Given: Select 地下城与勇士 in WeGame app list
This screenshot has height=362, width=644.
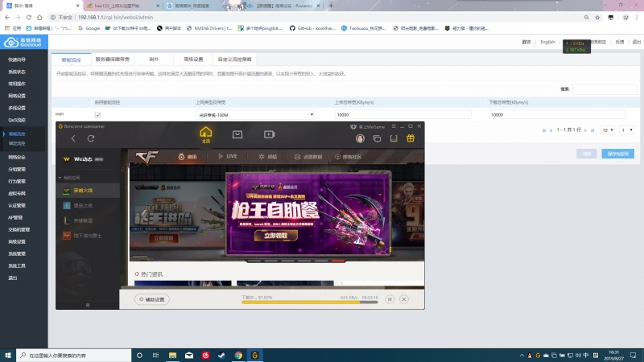Looking at the screenshot, I should tap(88, 236).
